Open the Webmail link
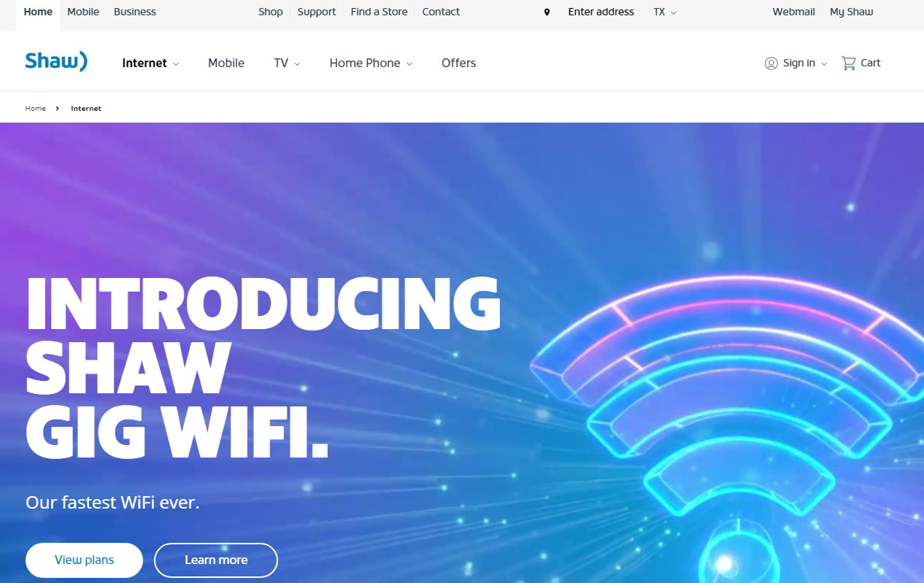Screen dimensions: 924x583 click(794, 12)
